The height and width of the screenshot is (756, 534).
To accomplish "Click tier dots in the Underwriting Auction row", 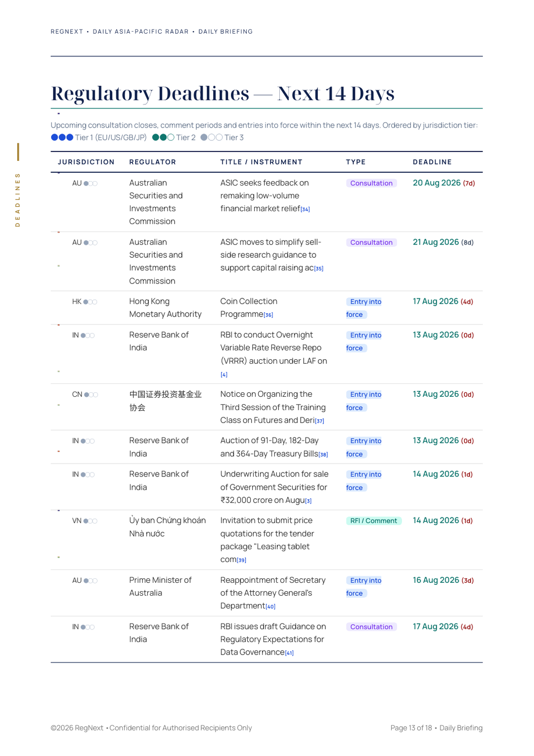I will click(88, 475).
